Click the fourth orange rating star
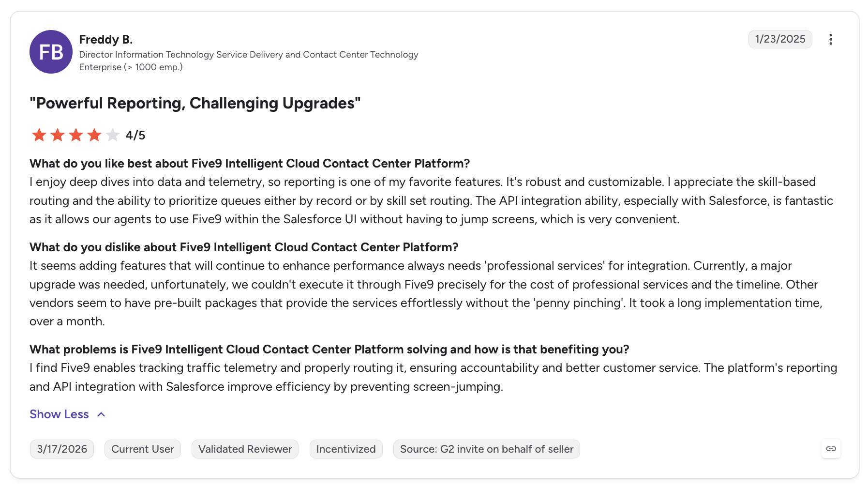 pyautogui.click(x=94, y=135)
